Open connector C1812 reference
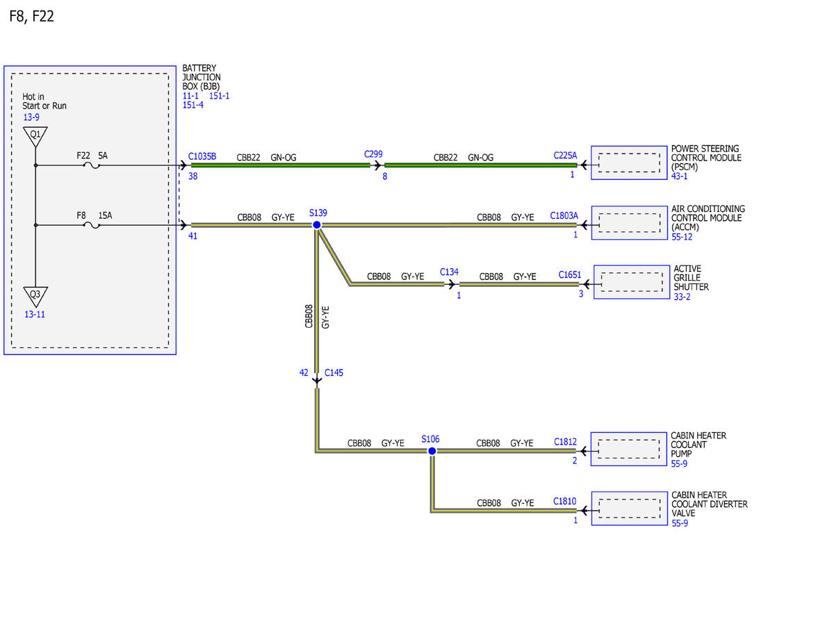This screenshot has height=644, width=834. (565, 442)
